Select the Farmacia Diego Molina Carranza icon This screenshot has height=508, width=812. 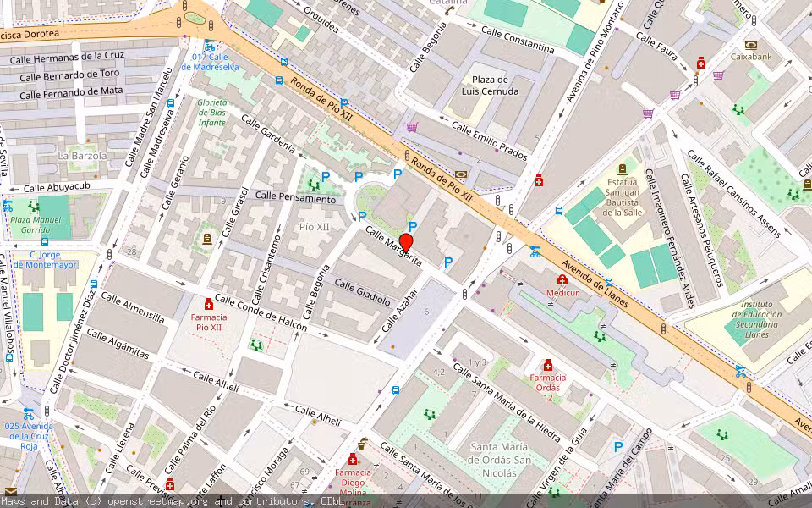point(353,459)
